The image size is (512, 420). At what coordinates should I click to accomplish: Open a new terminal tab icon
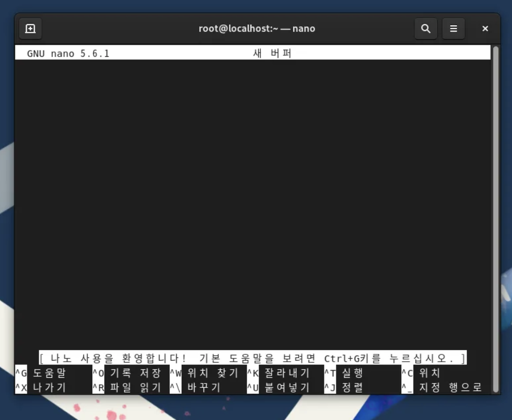coord(30,29)
